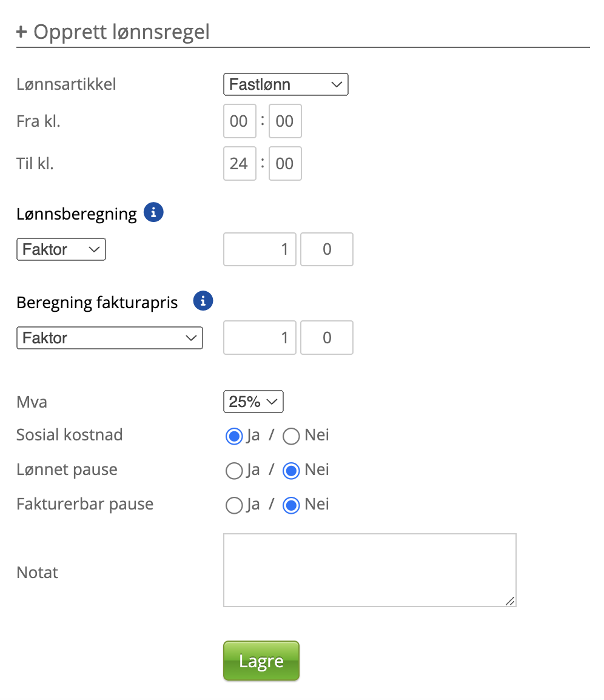Click inside the Notat text area

coord(369,570)
